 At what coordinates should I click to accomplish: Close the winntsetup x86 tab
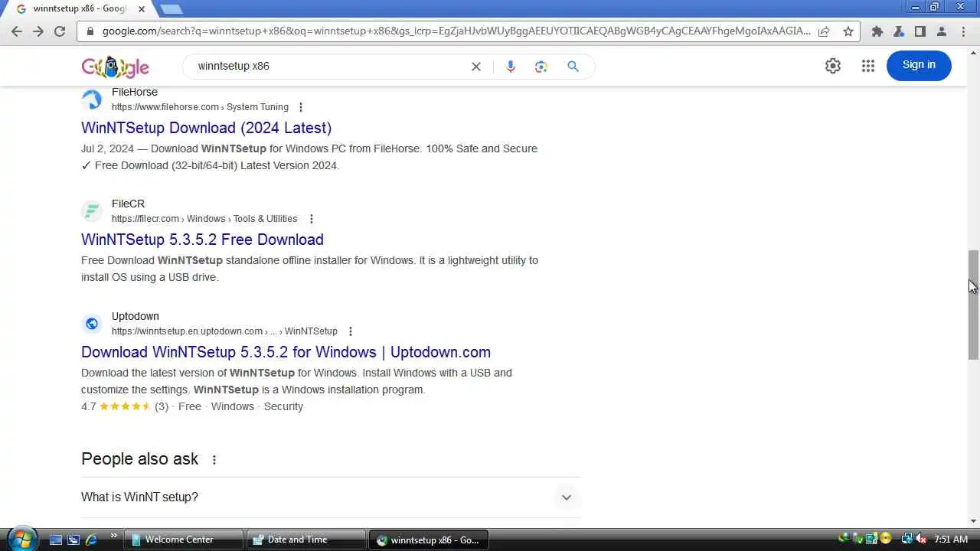[142, 8]
